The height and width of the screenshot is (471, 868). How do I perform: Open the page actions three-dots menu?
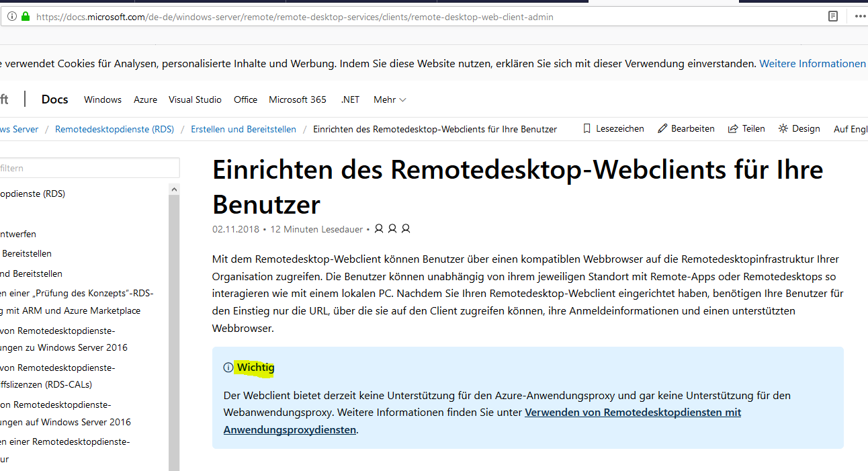(x=861, y=16)
